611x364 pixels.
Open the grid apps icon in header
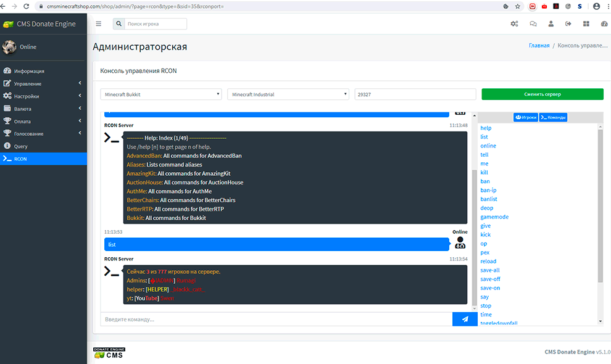pyautogui.click(x=586, y=24)
